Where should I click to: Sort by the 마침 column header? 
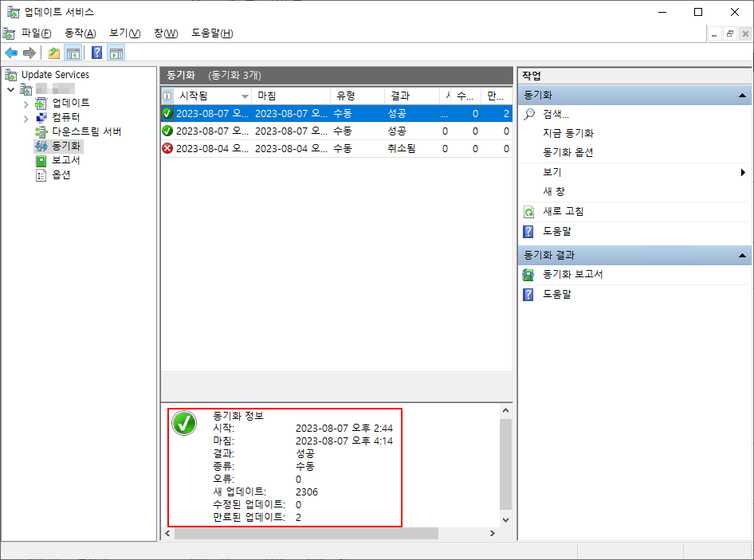(291, 96)
